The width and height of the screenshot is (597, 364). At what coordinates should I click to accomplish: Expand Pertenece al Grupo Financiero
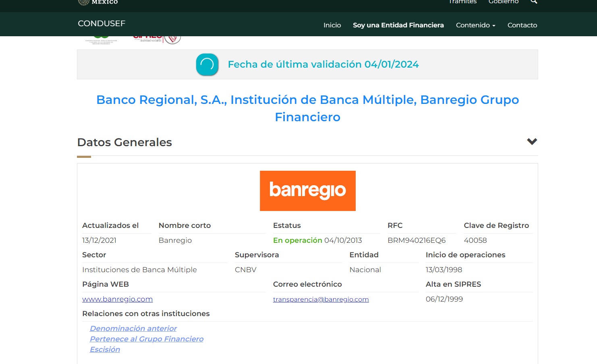point(147,339)
